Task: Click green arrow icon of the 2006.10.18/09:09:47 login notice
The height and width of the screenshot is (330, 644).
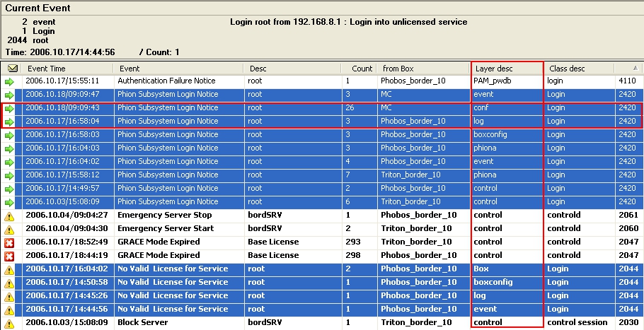Action: (x=10, y=95)
